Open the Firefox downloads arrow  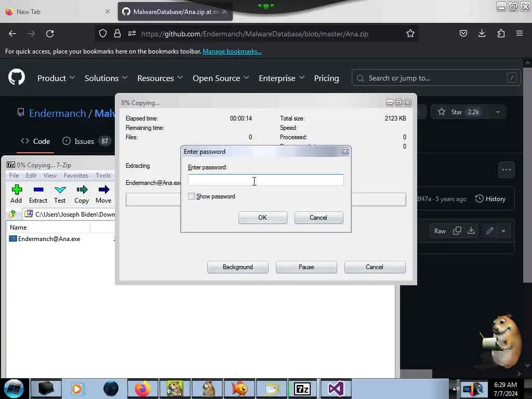pyautogui.click(x=482, y=33)
